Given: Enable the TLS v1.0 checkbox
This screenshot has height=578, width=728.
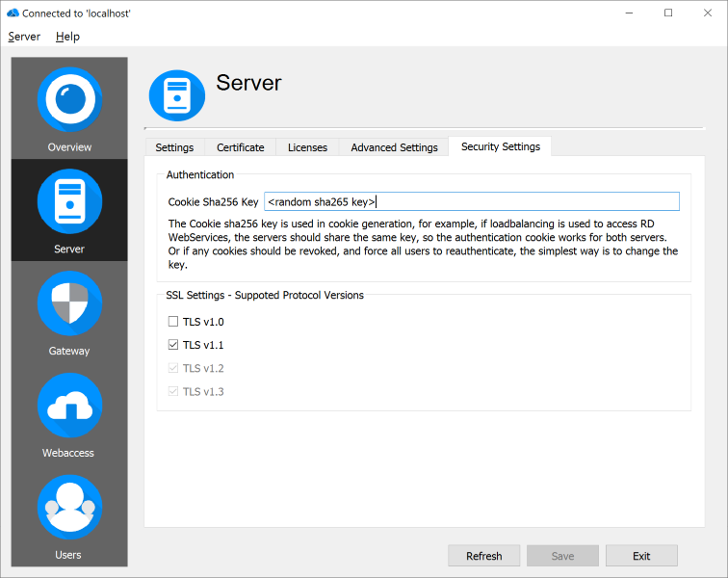Looking at the screenshot, I should [173, 322].
